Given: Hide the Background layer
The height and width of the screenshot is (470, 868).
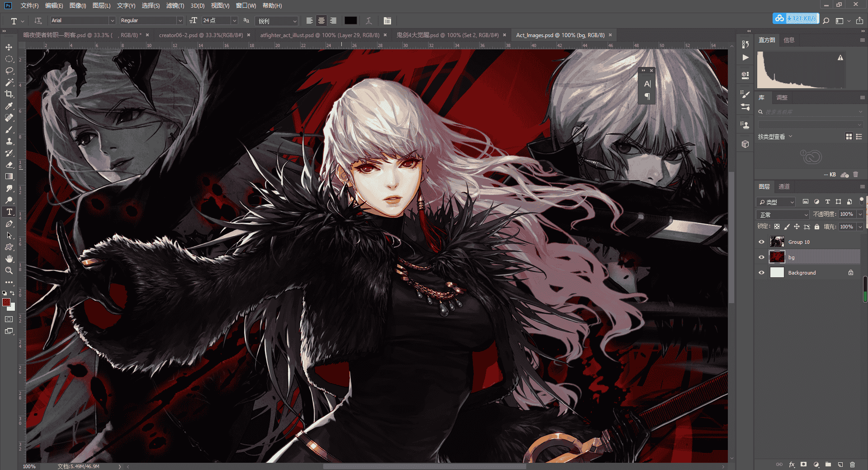Looking at the screenshot, I should click(x=761, y=273).
